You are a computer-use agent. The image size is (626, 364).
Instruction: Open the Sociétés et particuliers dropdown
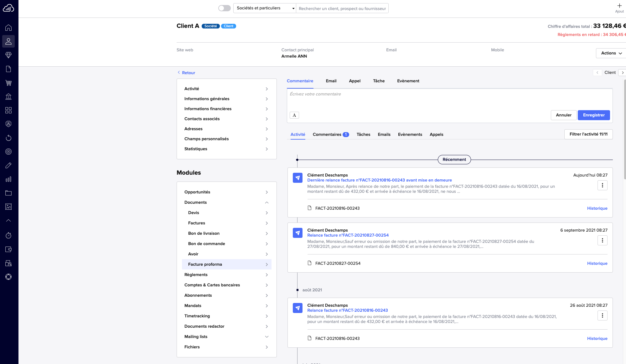265,8
